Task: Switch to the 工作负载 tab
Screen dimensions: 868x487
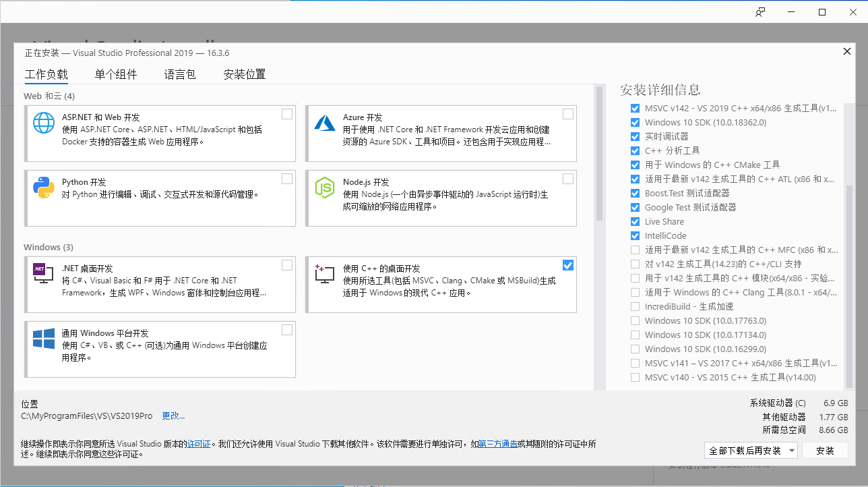Action: click(46, 74)
